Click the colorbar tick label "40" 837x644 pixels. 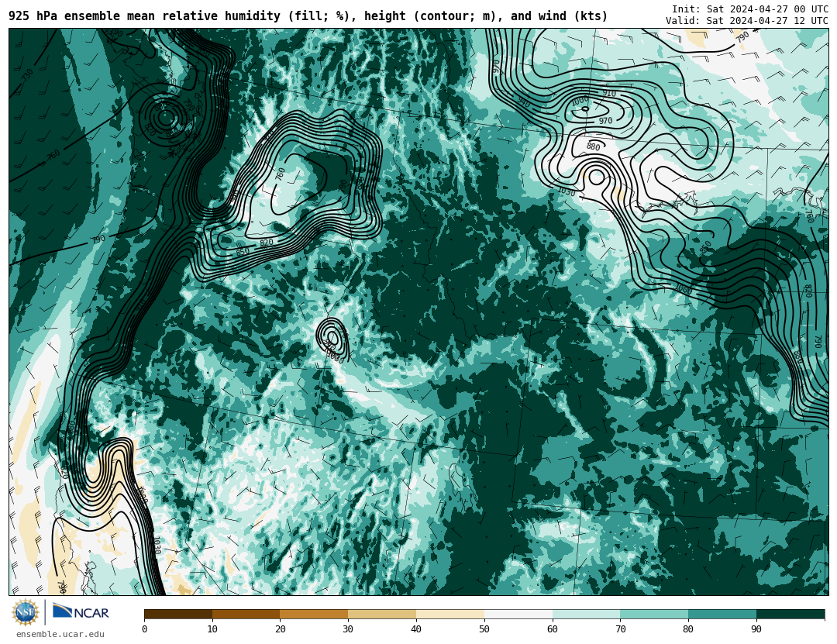point(416,629)
